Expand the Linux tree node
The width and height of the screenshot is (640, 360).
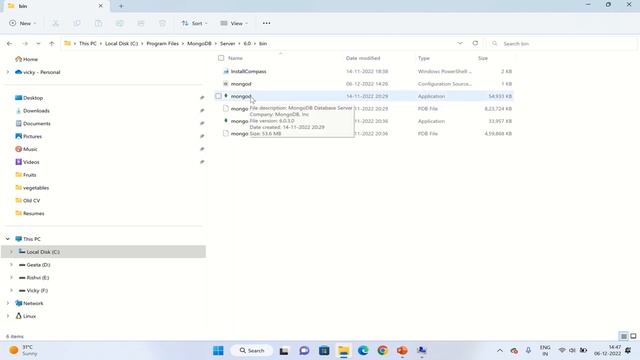[x=8, y=316]
